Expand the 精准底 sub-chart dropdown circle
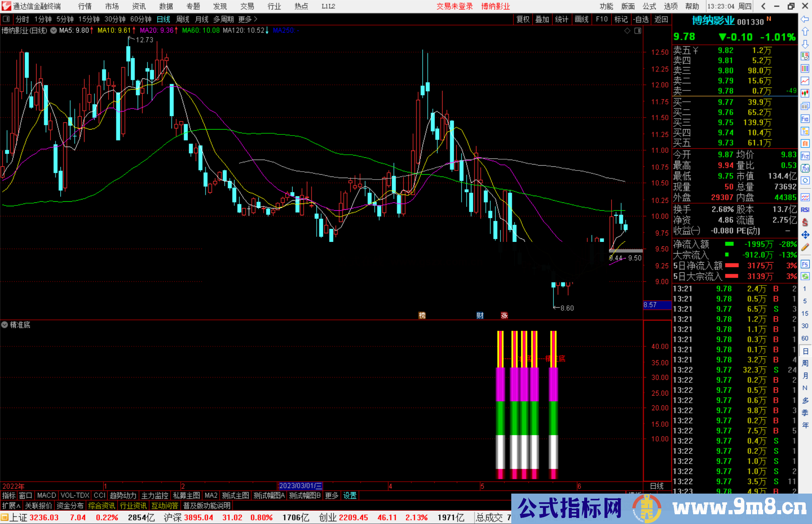Image resolution: width=812 pixels, height=524 pixels. [x=5, y=325]
